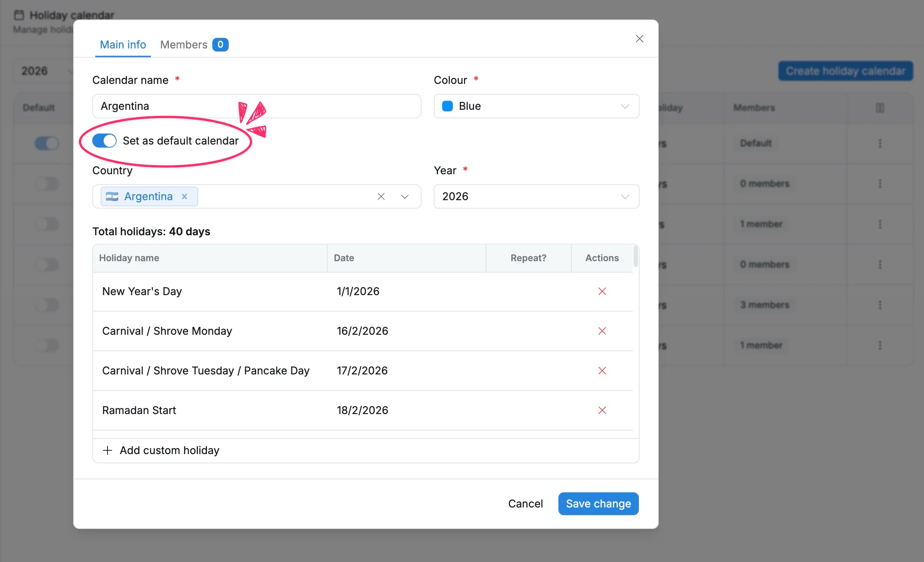Viewport: 924px width, 562px height.
Task: Click the 16/2/2026 date cell
Action: tap(362, 331)
